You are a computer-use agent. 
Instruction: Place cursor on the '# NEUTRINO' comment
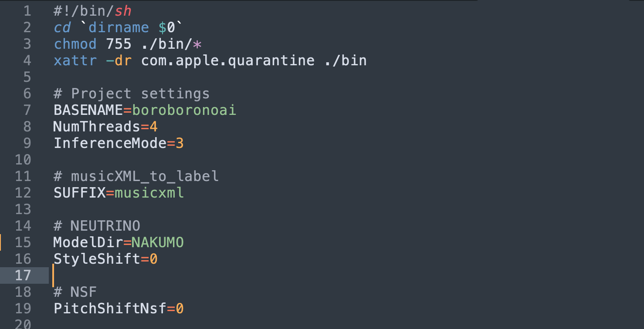97,226
